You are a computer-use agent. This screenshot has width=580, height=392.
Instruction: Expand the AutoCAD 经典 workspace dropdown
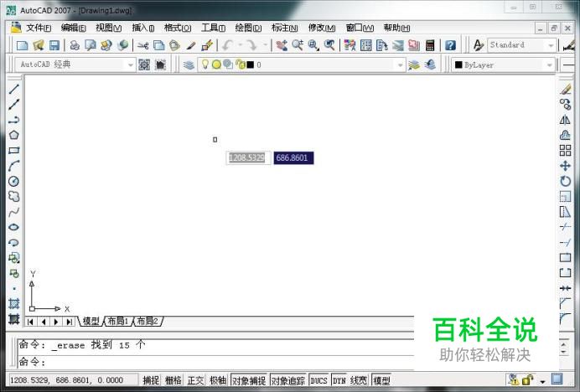[x=131, y=65]
